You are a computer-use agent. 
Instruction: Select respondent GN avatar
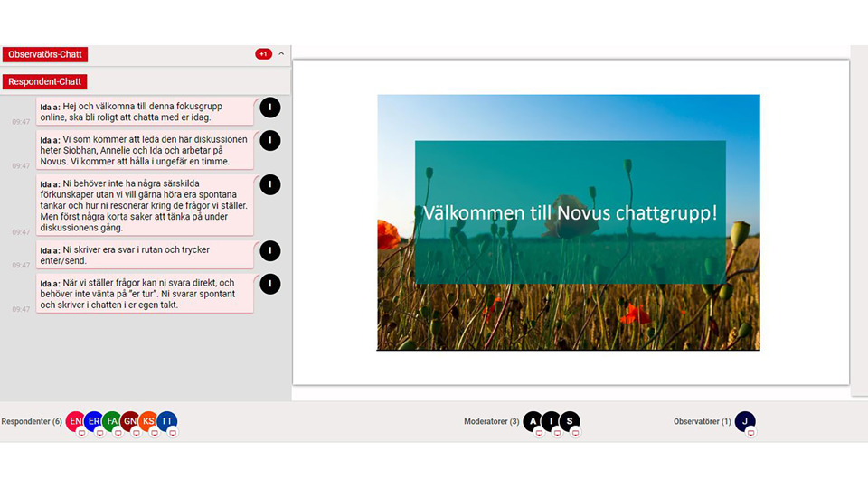[130, 421]
